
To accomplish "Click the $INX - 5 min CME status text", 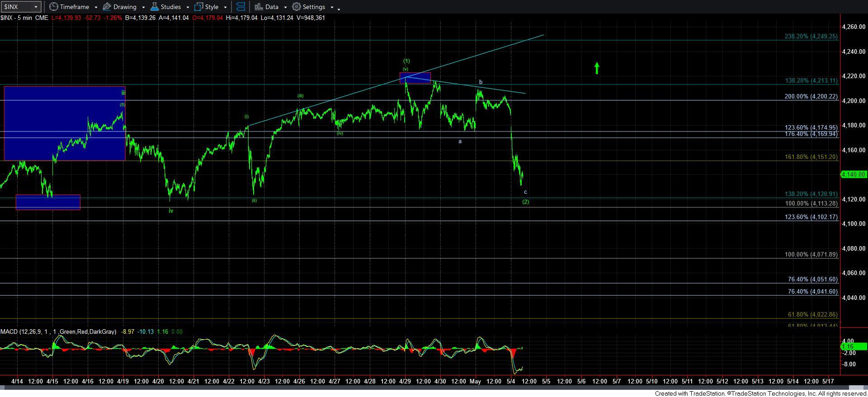I will pyautogui.click(x=24, y=18).
